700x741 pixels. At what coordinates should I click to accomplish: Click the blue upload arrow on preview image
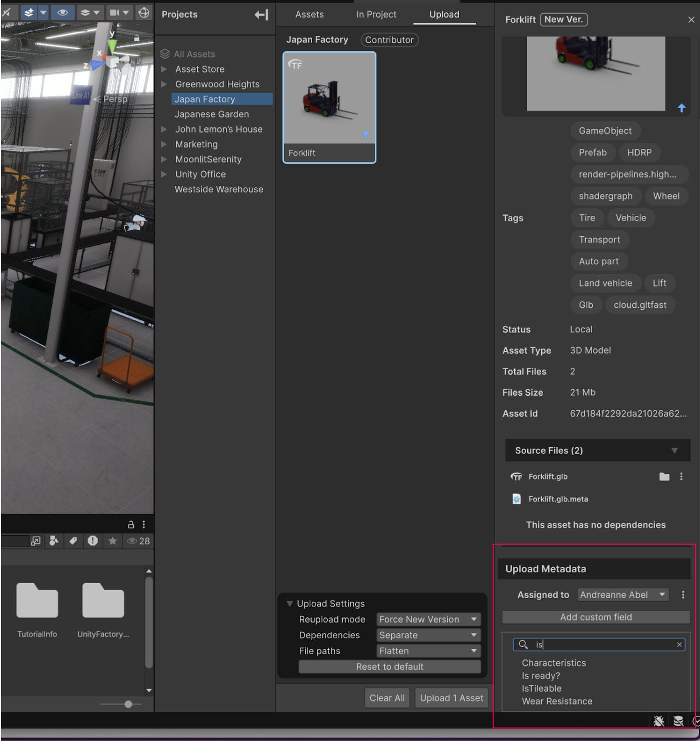tap(682, 107)
